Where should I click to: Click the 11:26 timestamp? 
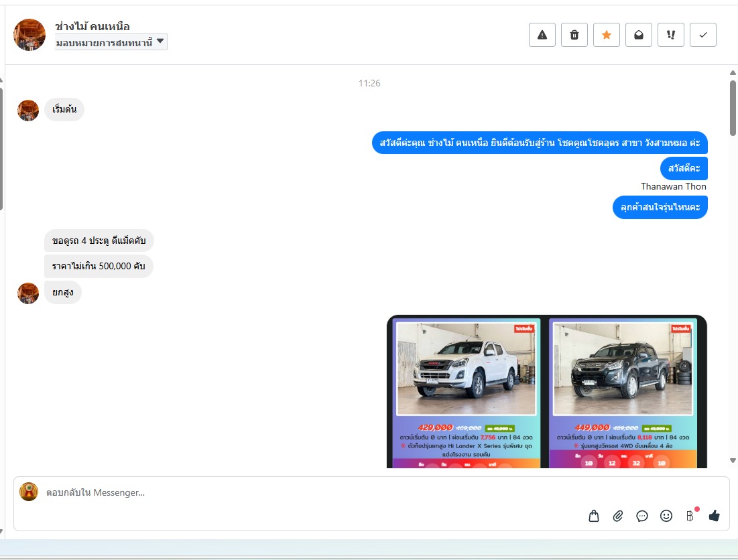click(369, 83)
